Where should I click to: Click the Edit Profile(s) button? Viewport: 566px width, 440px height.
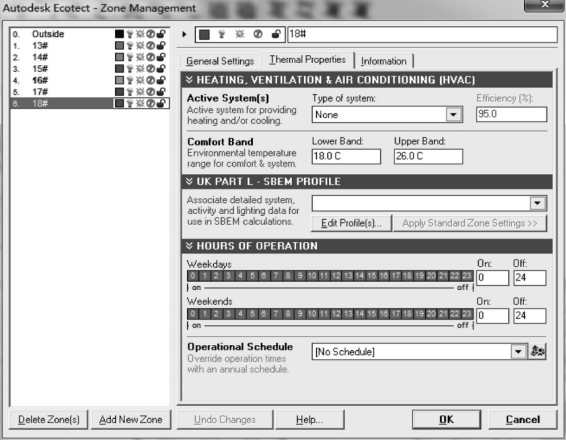click(x=351, y=223)
